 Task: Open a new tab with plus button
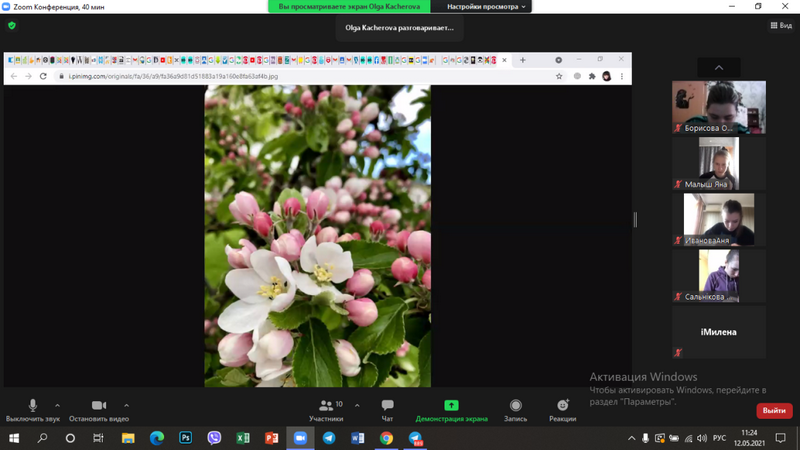(522, 60)
